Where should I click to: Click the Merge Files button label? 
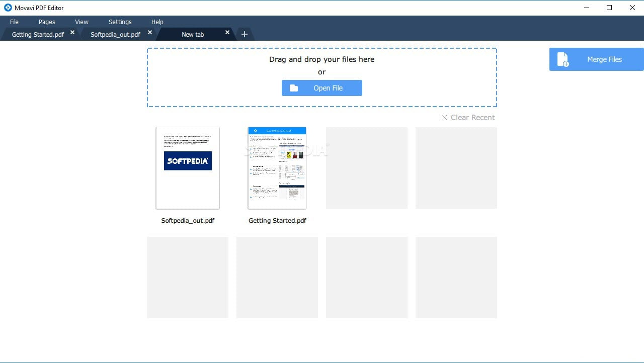pyautogui.click(x=604, y=59)
